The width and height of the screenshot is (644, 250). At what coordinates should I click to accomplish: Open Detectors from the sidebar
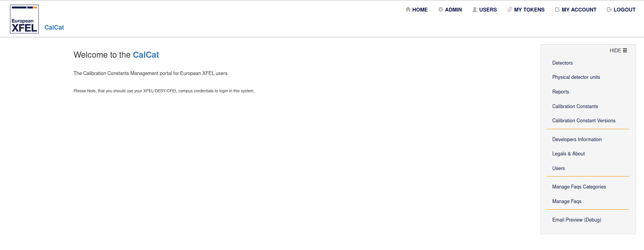(x=562, y=63)
